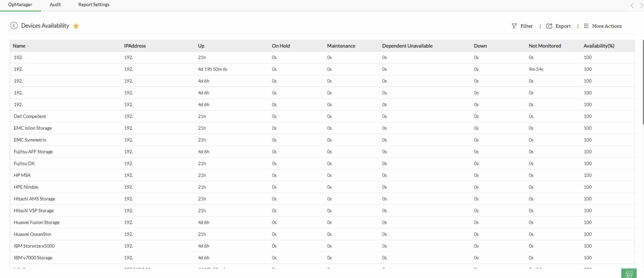
Task: Select the EMC Symmetrix device name
Action: click(x=30, y=140)
